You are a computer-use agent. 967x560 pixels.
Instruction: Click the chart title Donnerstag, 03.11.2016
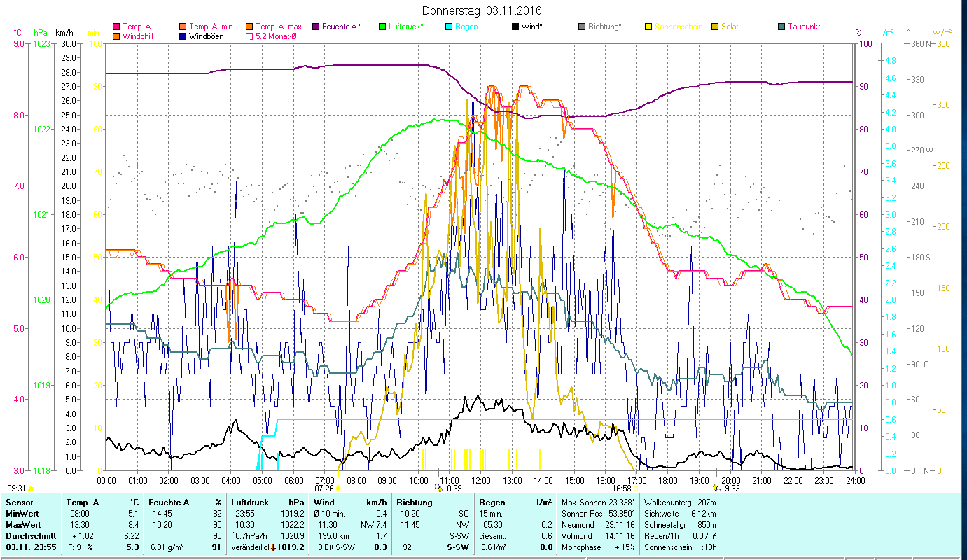coord(482,11)
